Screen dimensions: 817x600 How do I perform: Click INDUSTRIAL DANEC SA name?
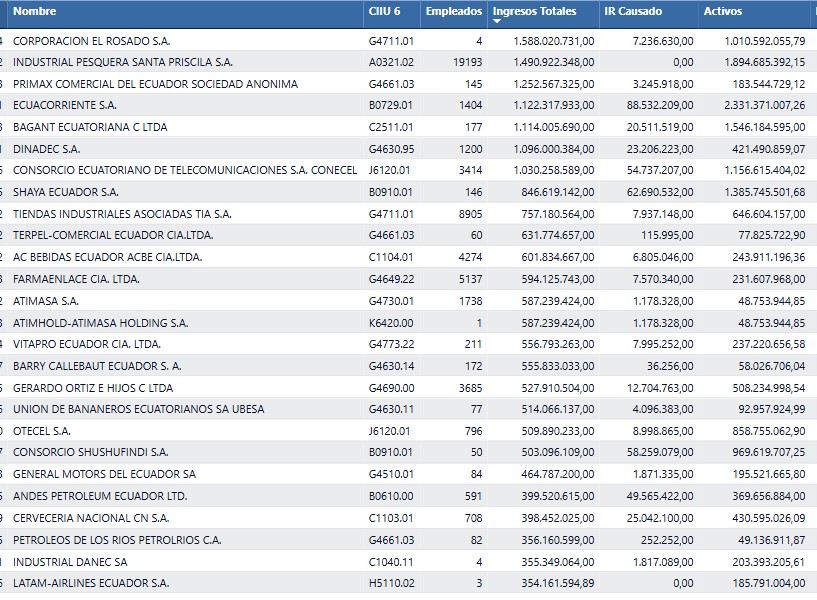point(70,562)
